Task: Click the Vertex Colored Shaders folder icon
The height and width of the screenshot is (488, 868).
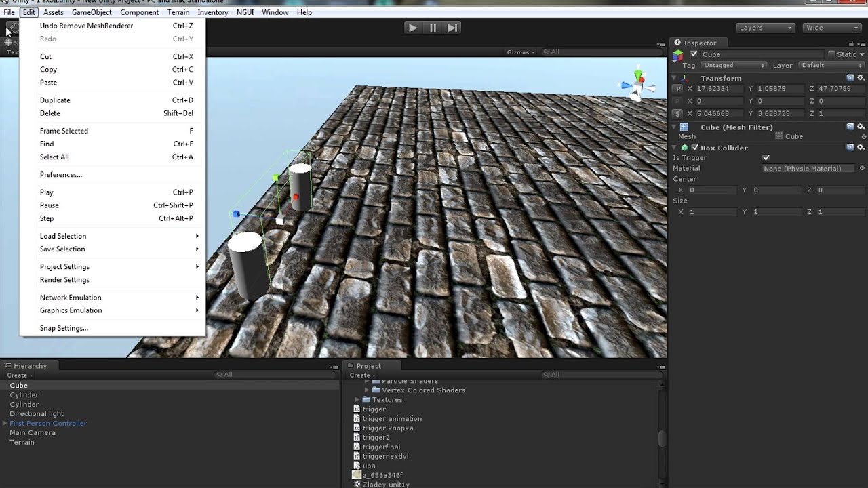Action: 376,390
